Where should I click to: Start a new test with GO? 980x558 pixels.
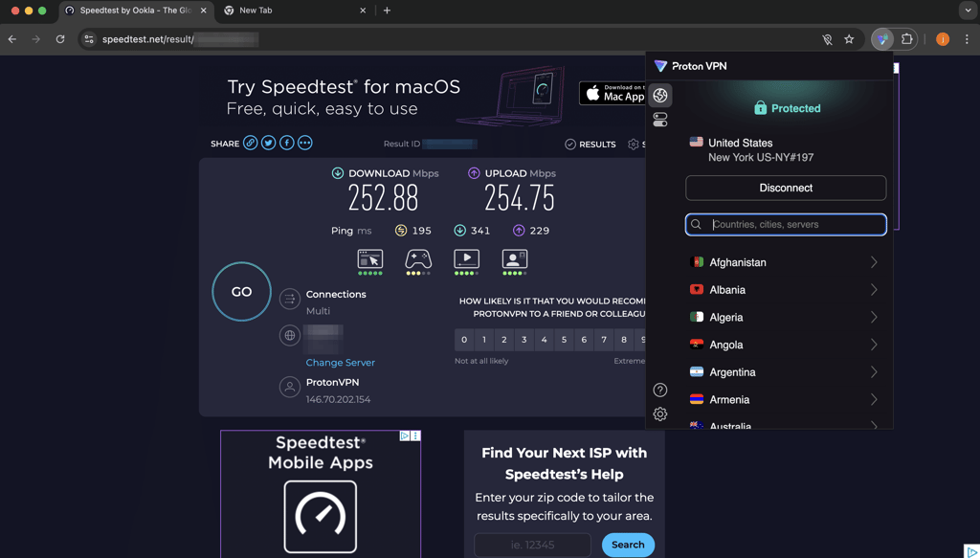[x=241, y=292]
